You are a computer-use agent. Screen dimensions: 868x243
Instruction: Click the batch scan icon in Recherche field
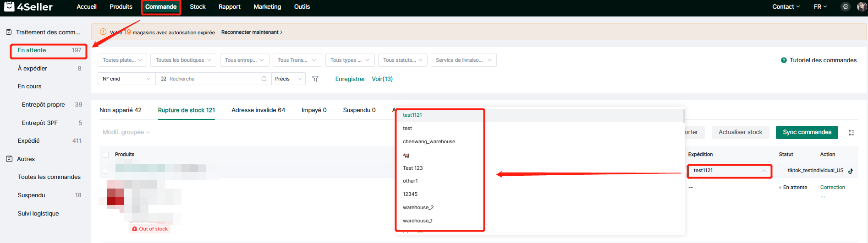[163, 79]
